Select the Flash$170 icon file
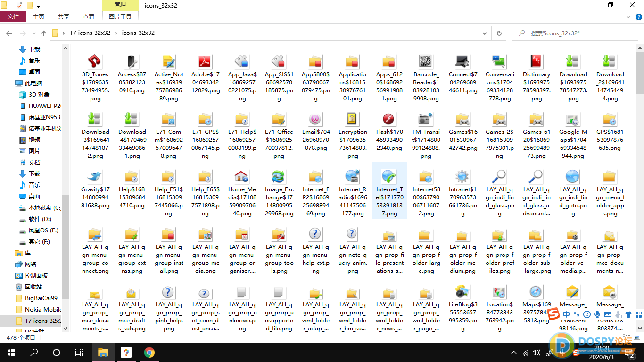Screen dimensions: 644x362 point(389,132)
